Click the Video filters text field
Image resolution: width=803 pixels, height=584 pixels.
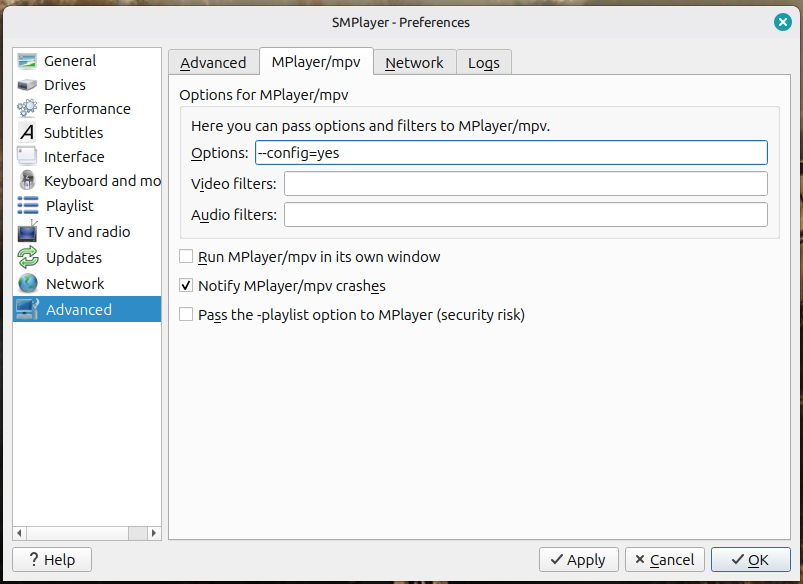point(525,184)
